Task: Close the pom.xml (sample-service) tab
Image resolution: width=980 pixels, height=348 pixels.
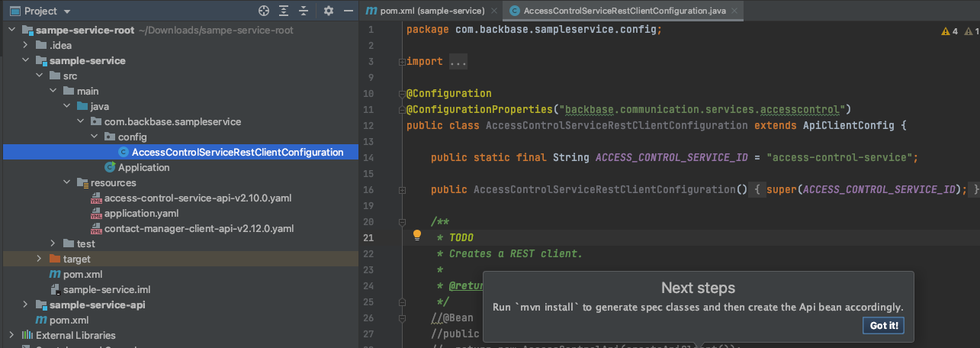Action: coord(493,11)
